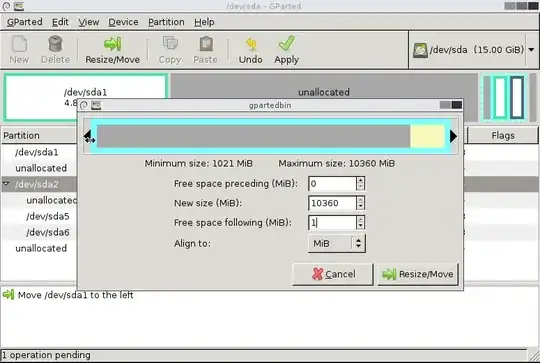Screen dimensions: 540x363
Task: Decrease Free space following with down spinner
Action: coord(360,226)
